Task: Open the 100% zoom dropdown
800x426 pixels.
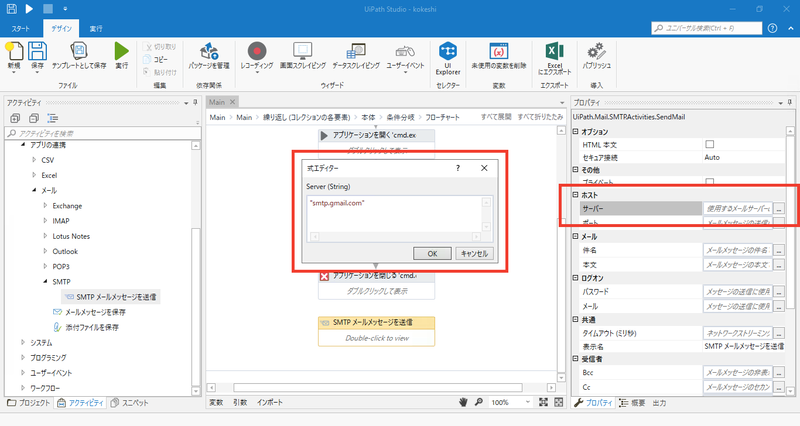Action: pos(528,402)
